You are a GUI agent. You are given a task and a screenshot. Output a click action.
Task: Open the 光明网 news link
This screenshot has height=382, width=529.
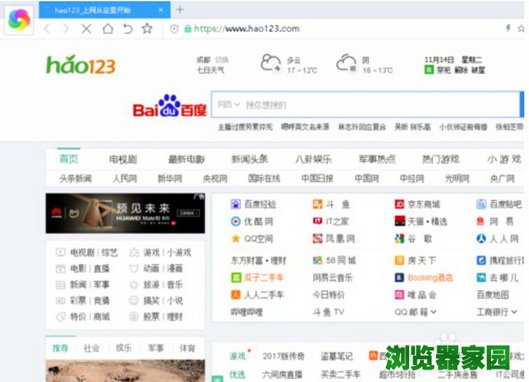[457, 178]
